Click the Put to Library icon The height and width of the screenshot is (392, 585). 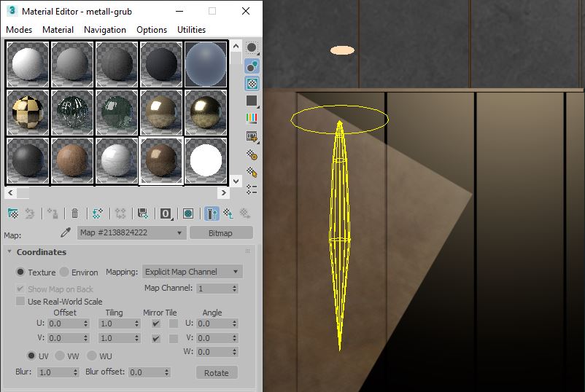[142, 213]
